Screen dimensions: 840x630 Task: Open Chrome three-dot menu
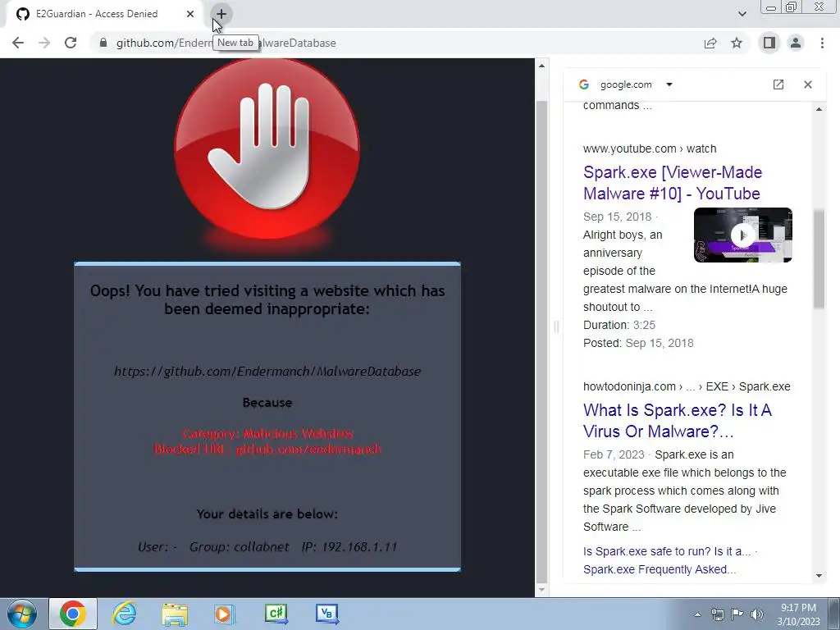coord(822,43)
